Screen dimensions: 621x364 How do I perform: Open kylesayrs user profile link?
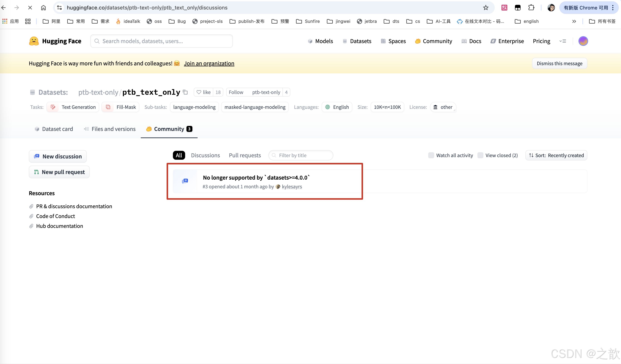tap(292, 187)
